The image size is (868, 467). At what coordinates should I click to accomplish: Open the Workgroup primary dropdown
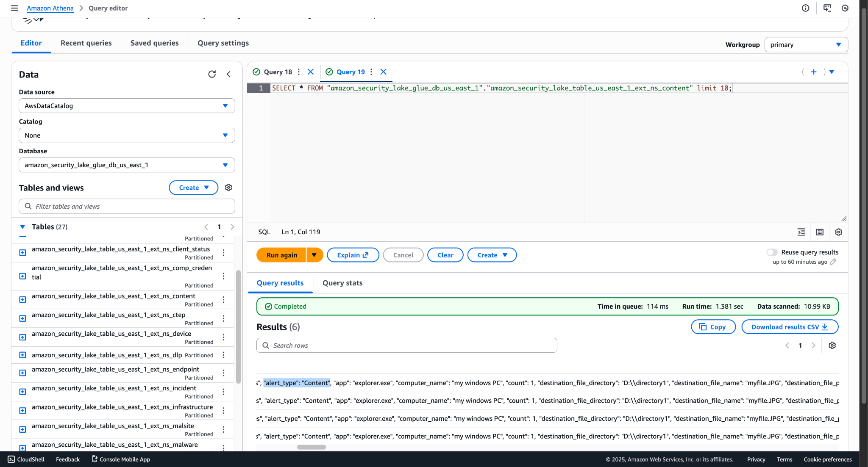pos(806,45)
